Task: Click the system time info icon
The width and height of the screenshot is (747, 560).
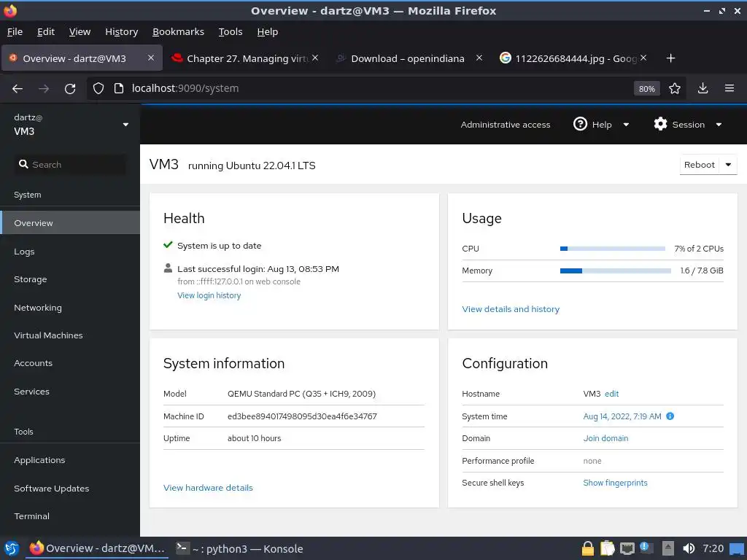Action: (x=670, y=416)
